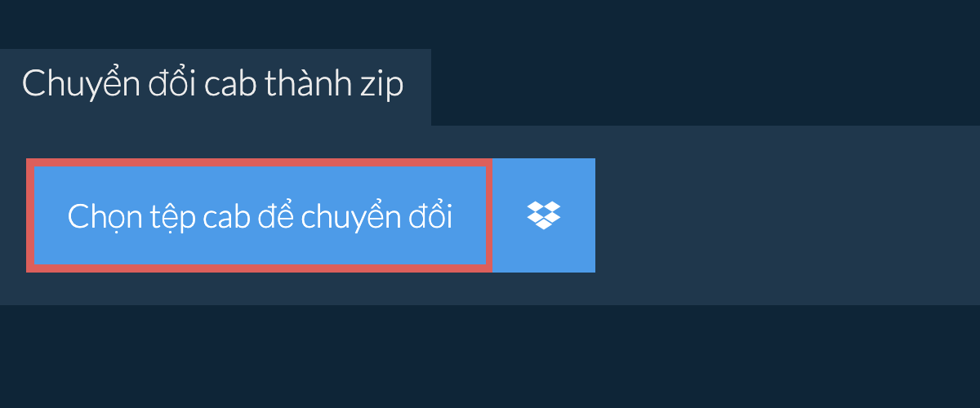
Task: Select the cab to zip converter heading
Action: click(x=212, y=85)
